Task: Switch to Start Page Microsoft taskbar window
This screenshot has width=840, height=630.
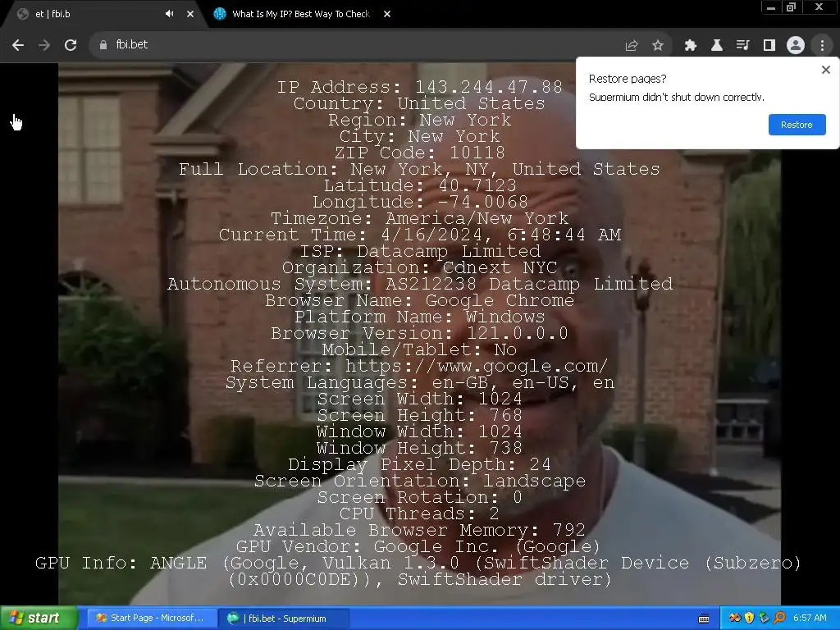Action: pos(150,619)
